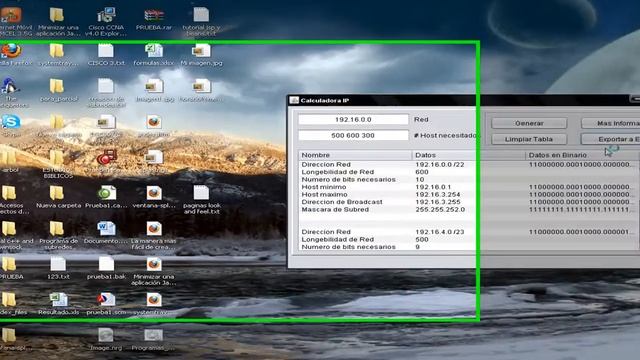
Task: Click the Datos column header
Action: (469, 155)
